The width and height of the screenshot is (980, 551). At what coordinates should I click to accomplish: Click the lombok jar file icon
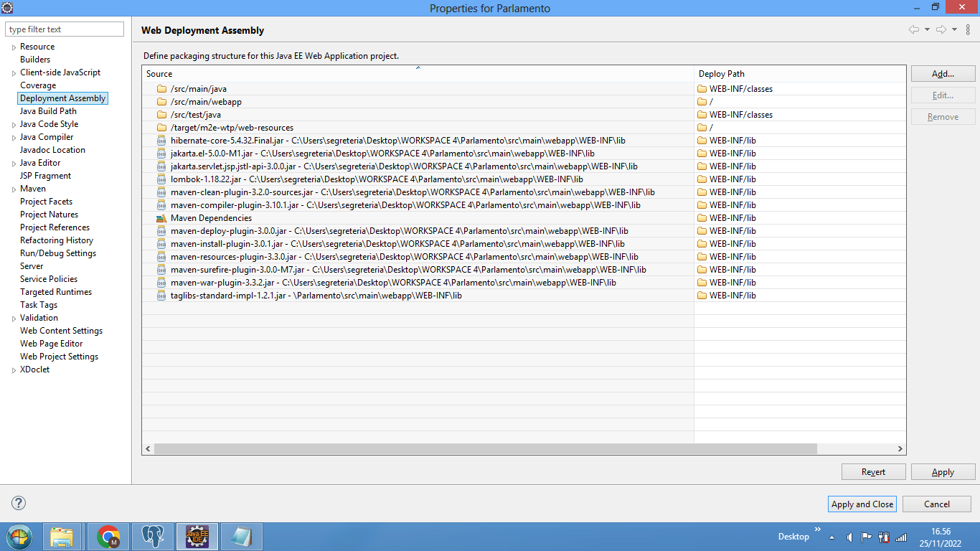pyautogui.click(x=161, y=179)
